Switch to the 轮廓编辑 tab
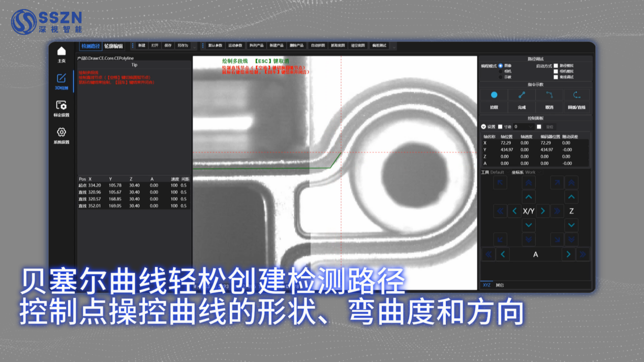The width and height of the screenshot is (644, 362). coord(113,46)
